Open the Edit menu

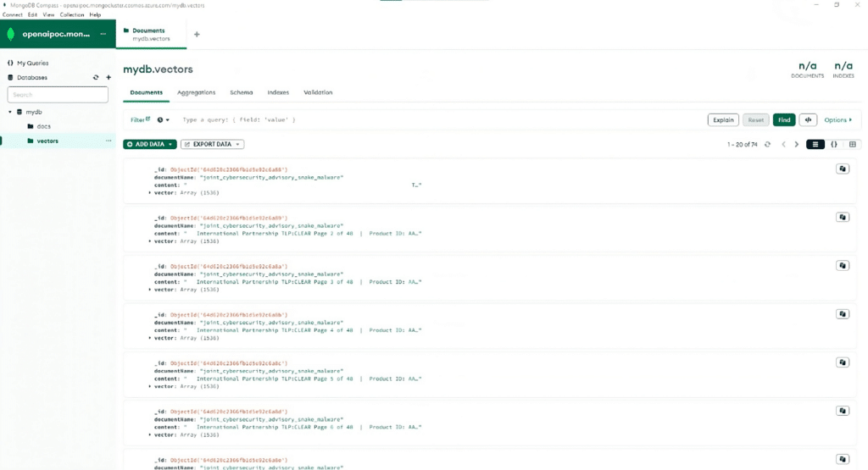(x=33, y=15)
